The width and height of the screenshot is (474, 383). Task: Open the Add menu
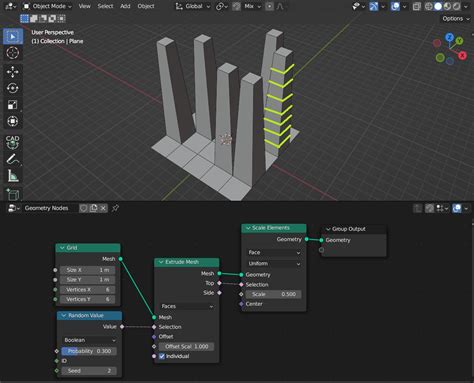(125, 6)
